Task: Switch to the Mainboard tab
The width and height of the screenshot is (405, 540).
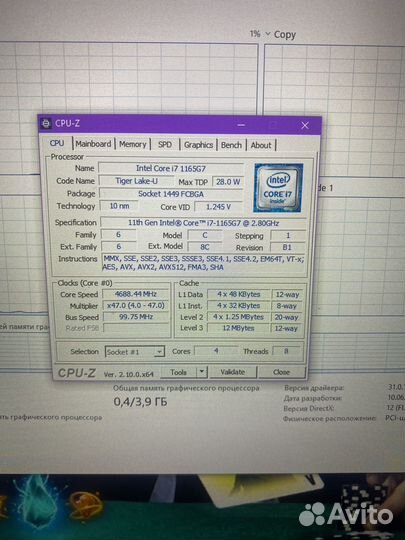Action: 93,144
